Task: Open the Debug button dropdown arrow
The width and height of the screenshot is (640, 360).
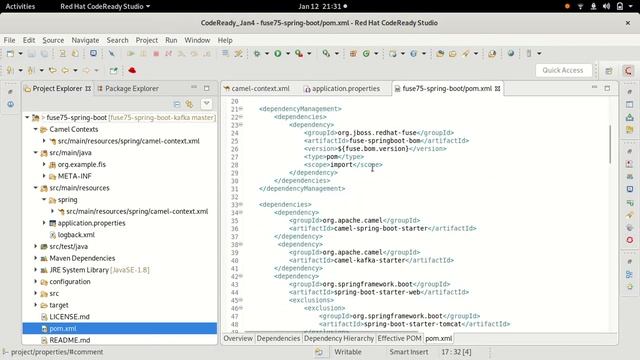Action: [267, 53]
